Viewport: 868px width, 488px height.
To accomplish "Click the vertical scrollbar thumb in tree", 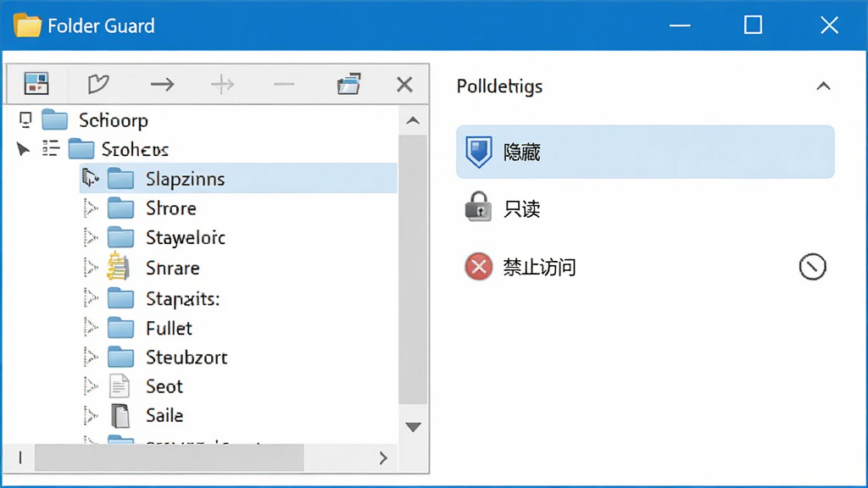I will click(413, 269).
